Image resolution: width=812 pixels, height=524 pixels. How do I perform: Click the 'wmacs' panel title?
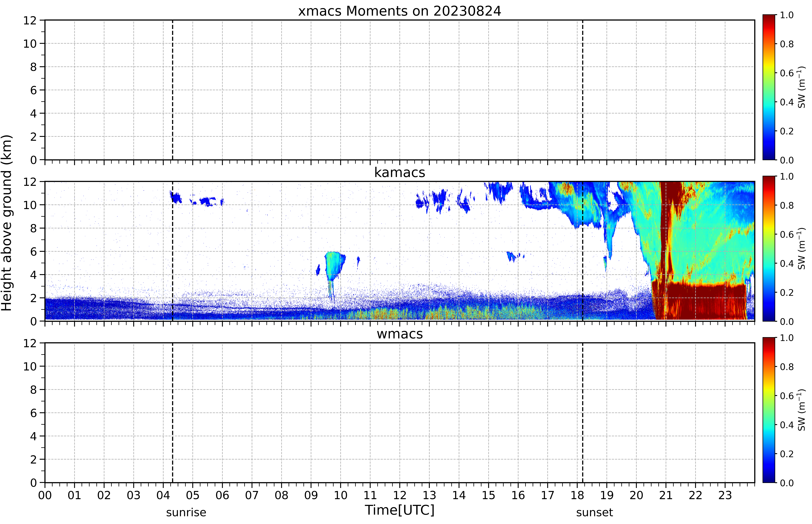click(x=400, y=334)
